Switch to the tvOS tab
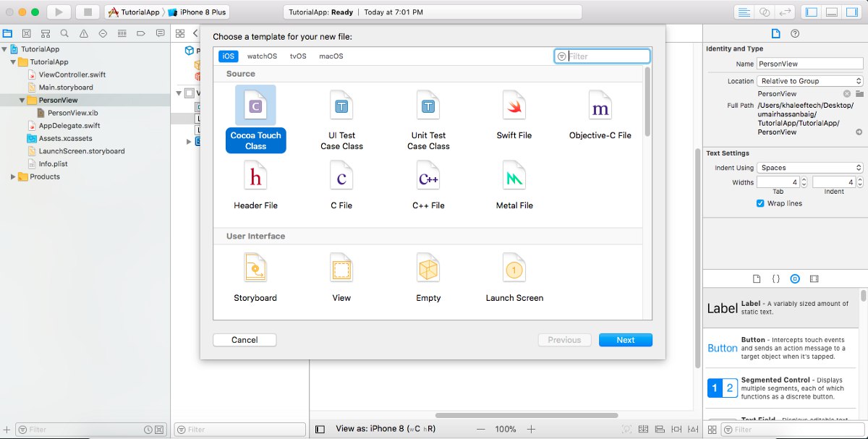This screenshot has height=439, width=868. pos(298,56)
